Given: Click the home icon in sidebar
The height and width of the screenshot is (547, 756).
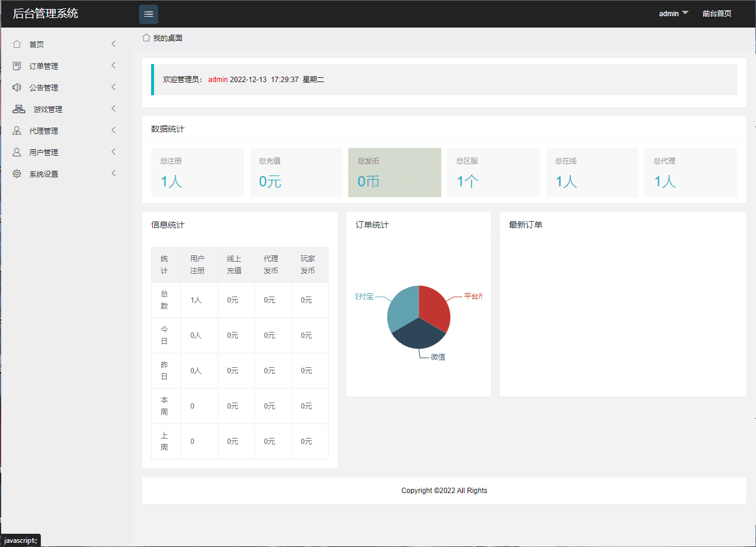Looking at the screenshot, I should [x=17, y=44].
